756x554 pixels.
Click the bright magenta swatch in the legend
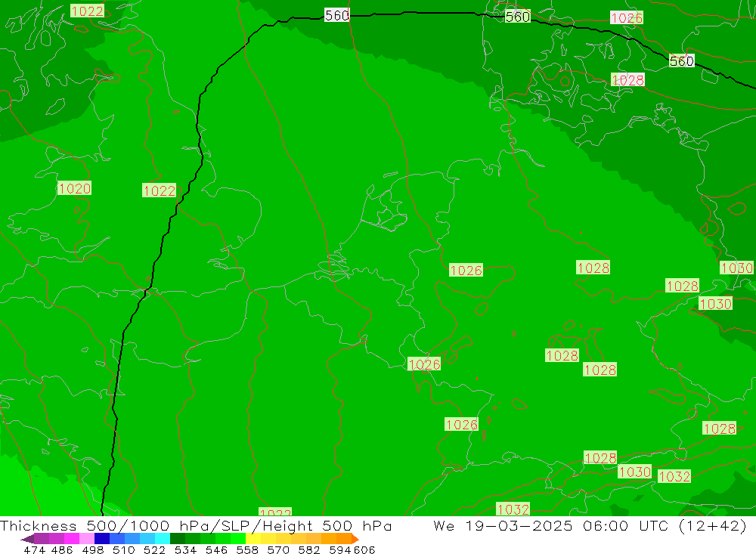(x=72, y=539)
